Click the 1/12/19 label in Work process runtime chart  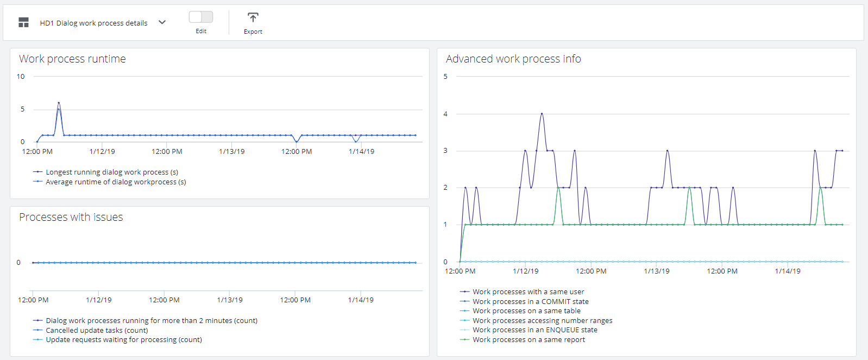click(102, 151)
